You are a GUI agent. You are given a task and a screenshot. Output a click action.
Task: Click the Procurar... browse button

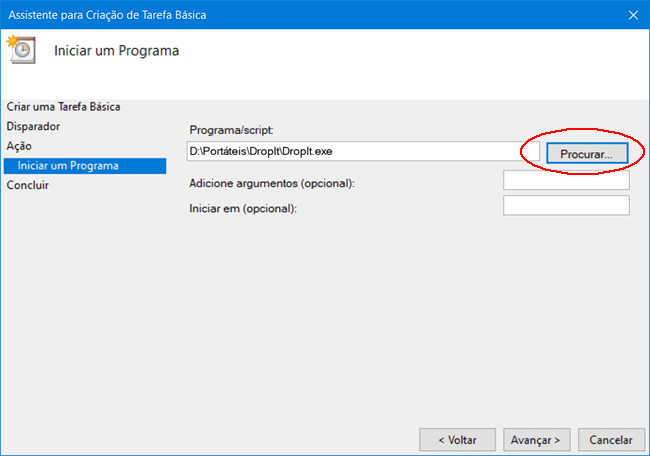coord(586,153)
